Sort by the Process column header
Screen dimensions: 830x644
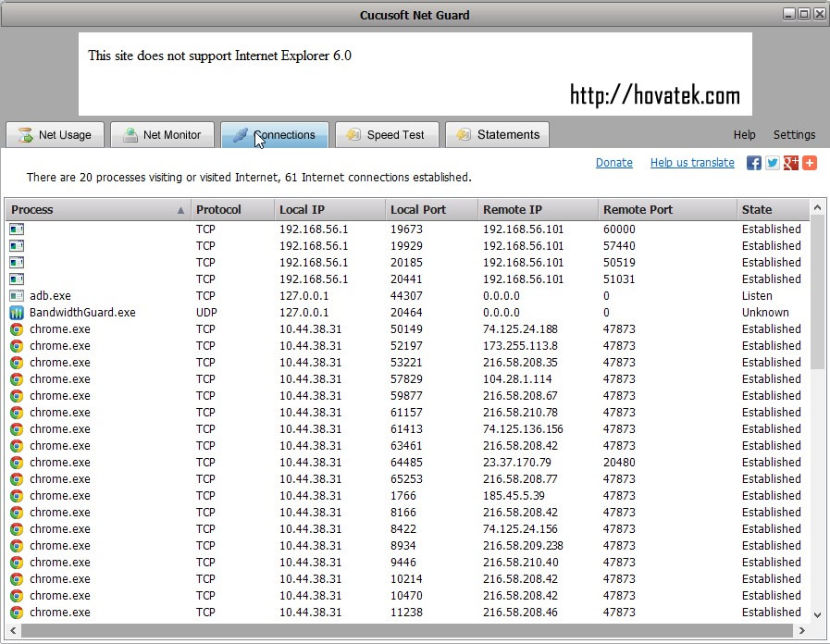98,209
